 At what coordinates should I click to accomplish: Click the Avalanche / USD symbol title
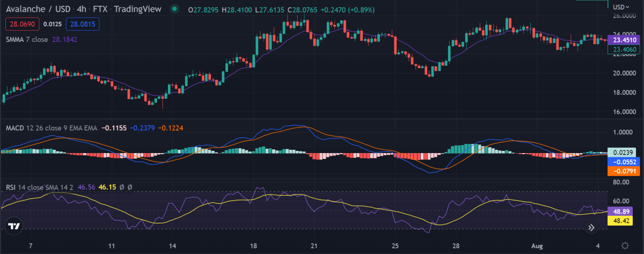[39, 10]
